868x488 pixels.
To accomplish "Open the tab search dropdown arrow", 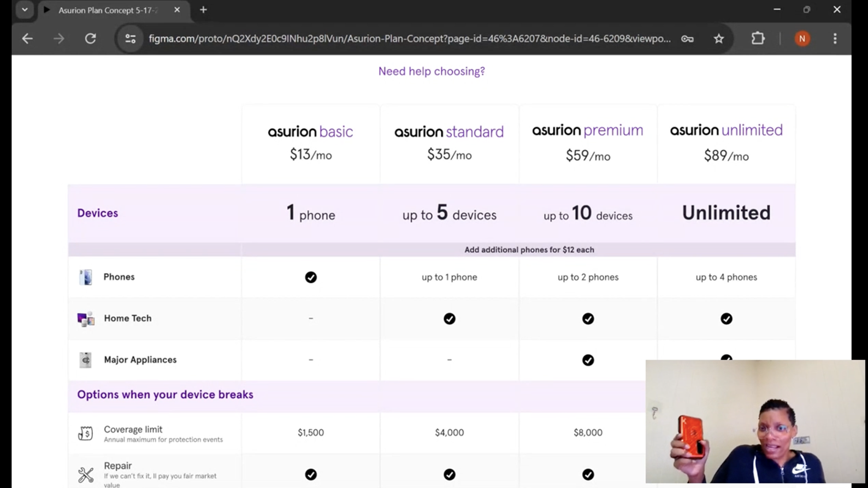I will [25, 10].
